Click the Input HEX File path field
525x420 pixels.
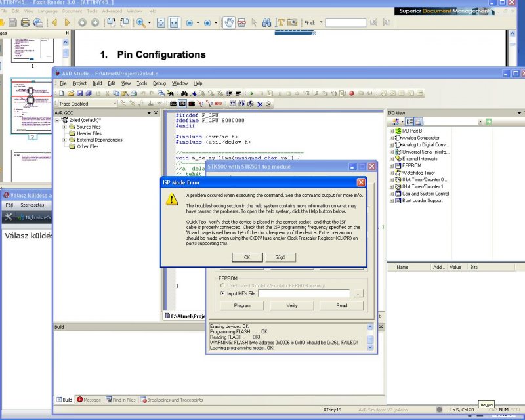tap(304, 293)
